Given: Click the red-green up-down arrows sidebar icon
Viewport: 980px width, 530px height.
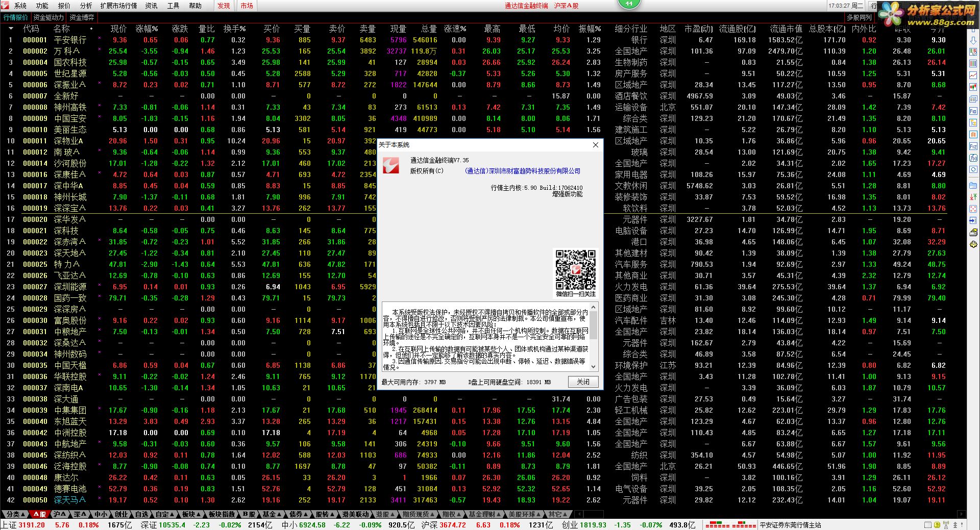Looking at the screenshot, I should (973, 197).
